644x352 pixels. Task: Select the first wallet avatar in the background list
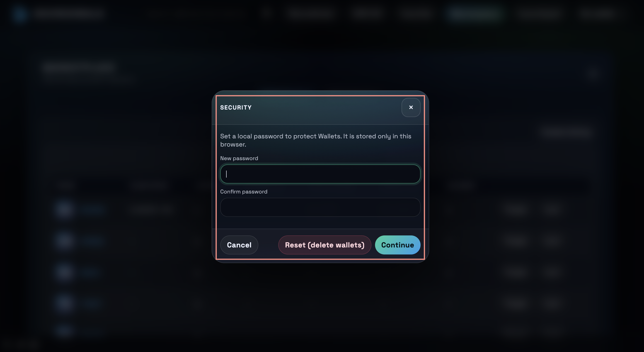point(64,209)
